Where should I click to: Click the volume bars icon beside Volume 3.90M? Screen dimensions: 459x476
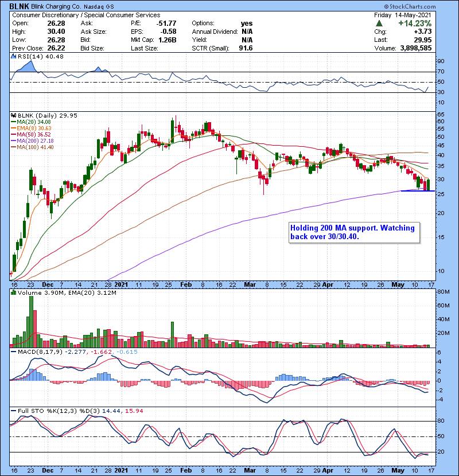(x=14, y=292)
